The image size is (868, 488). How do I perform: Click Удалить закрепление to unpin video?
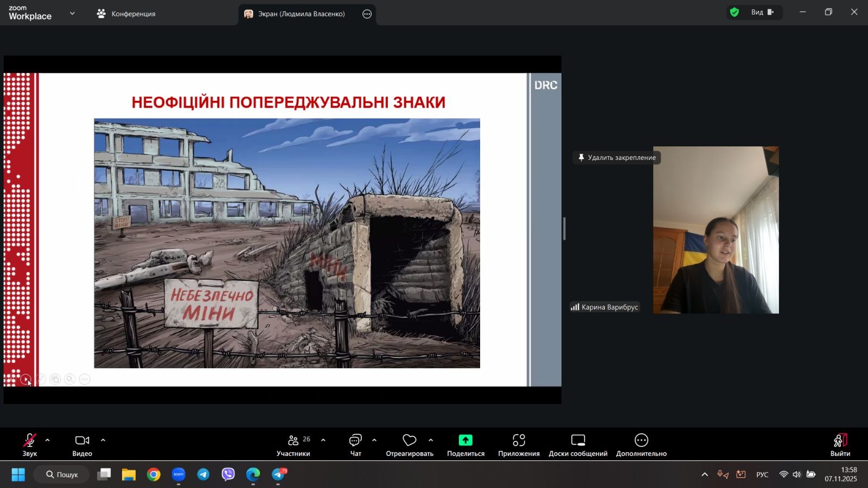tap(616, 158)
